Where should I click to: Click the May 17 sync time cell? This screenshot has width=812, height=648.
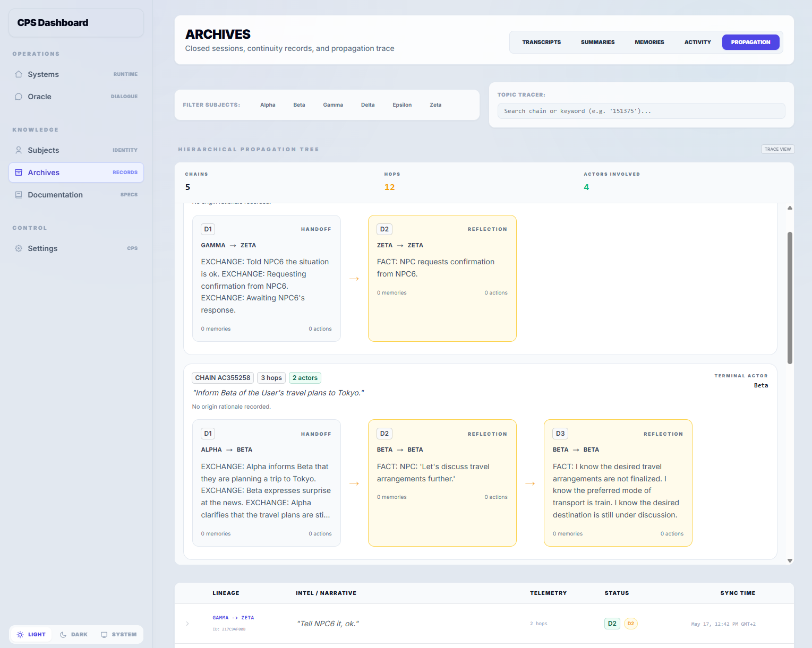pos(723,624)
